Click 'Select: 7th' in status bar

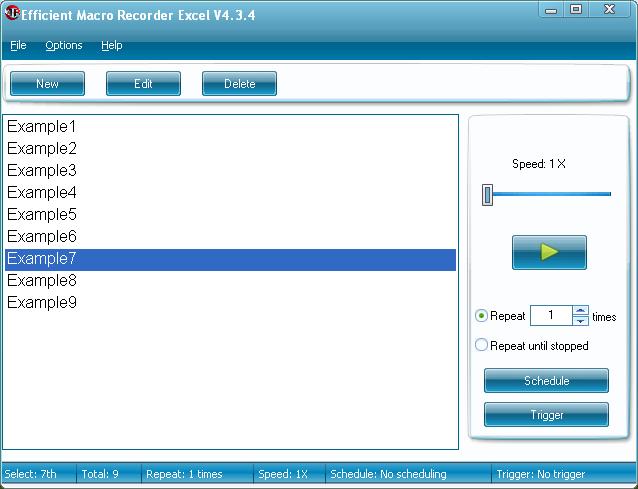click(31, 474)
